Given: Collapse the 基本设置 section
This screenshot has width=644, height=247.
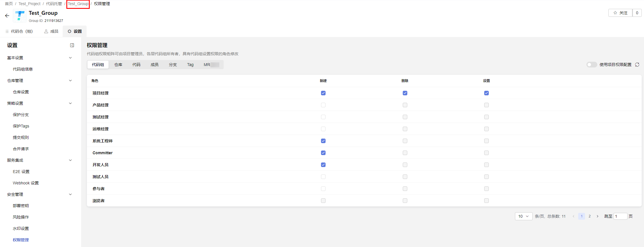Looking at the screenshot, I should (x=70, y=58).
